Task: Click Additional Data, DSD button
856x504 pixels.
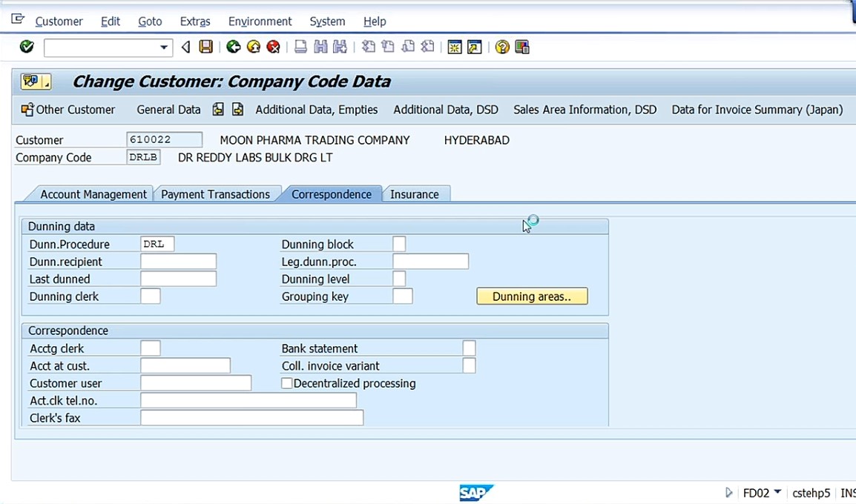Action: [x=446, y=110]
